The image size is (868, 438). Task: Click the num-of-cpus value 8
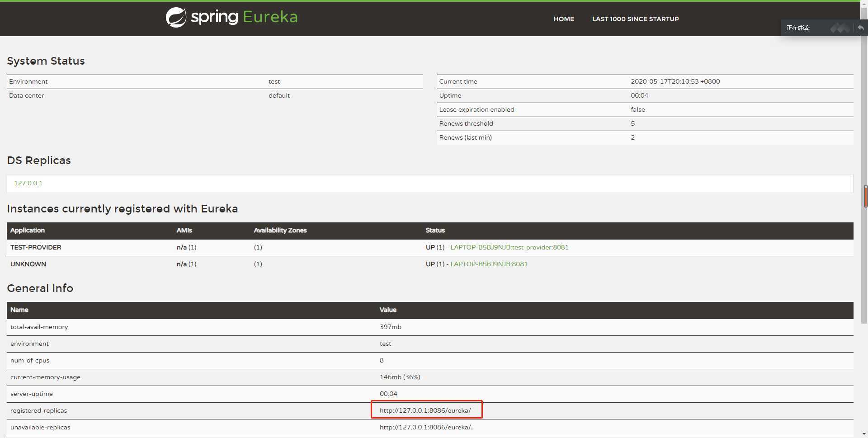point(382,360)
